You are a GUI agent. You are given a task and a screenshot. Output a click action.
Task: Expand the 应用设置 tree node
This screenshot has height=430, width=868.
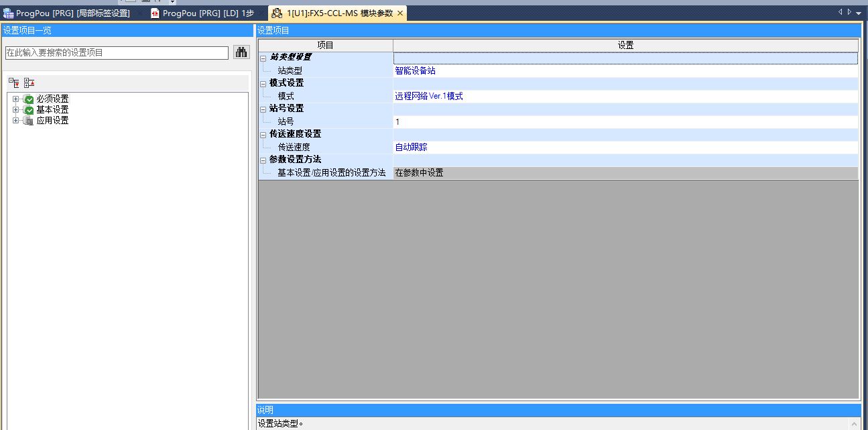pos(15,121)
